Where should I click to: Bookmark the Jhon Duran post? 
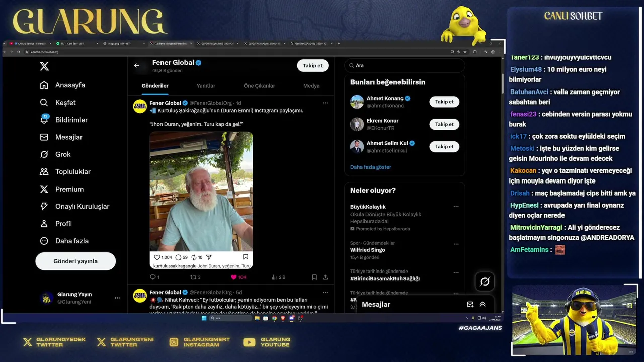tap(314, 277)
